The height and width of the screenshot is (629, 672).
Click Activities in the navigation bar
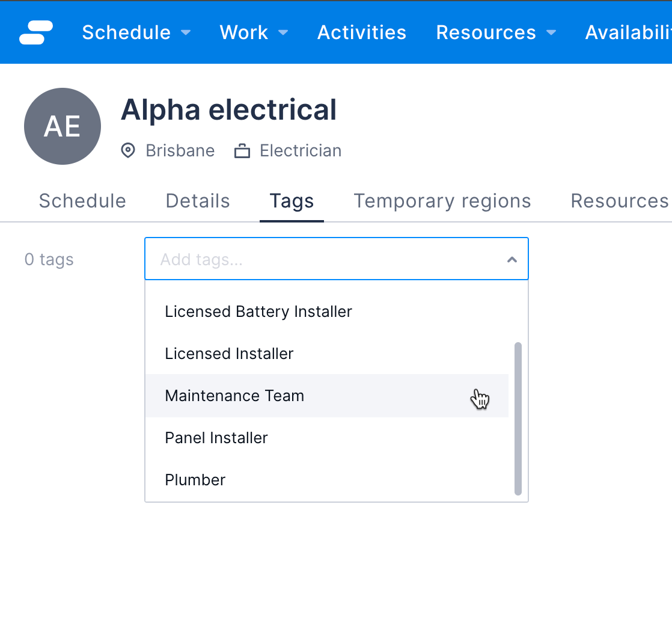(361, 32)
